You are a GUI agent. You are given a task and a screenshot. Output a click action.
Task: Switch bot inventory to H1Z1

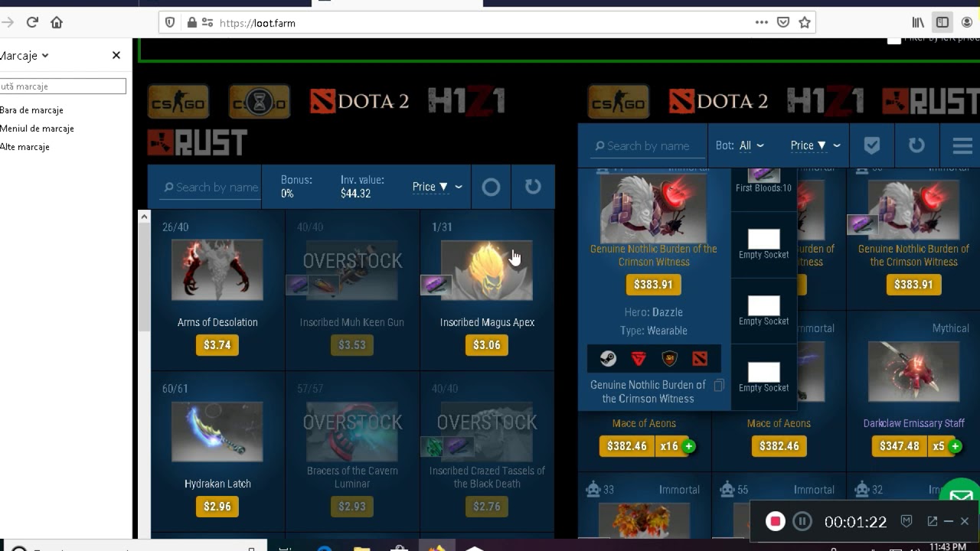(x=825, y=101)
